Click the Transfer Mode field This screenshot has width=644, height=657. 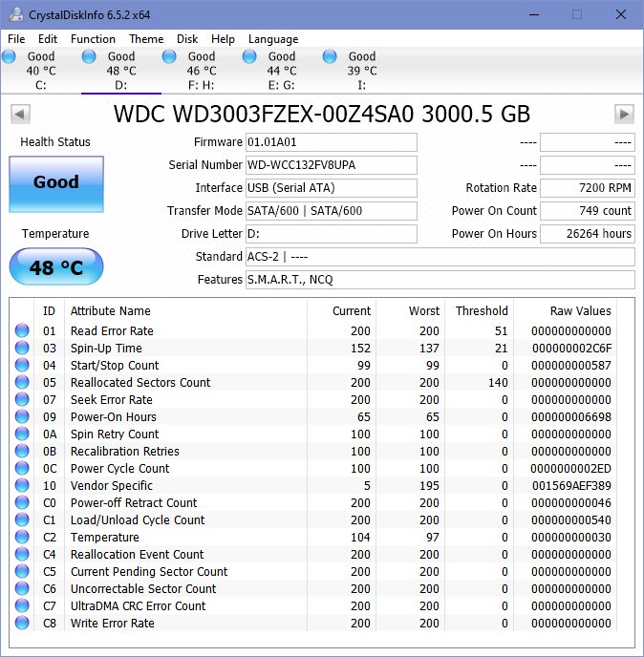(332, 211)
